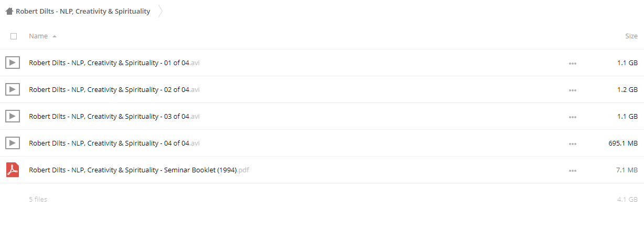
Task: Toggle the Name sort direction arrow
Action: pyautogui.click(x=55, y=36)
